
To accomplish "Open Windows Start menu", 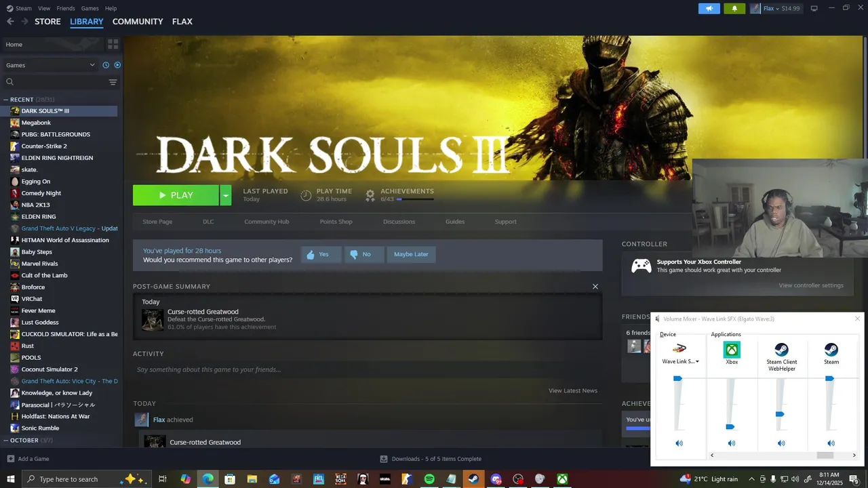I will pos(10,479).
